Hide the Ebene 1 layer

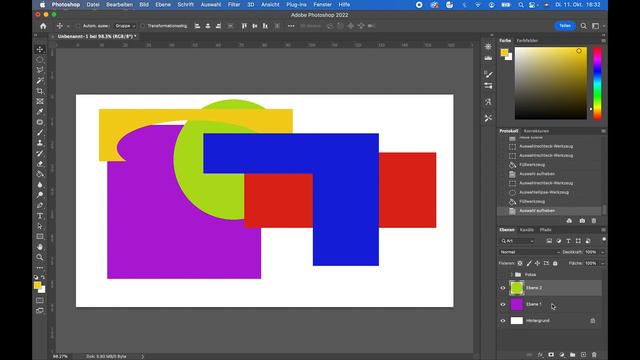click(503, 304)
